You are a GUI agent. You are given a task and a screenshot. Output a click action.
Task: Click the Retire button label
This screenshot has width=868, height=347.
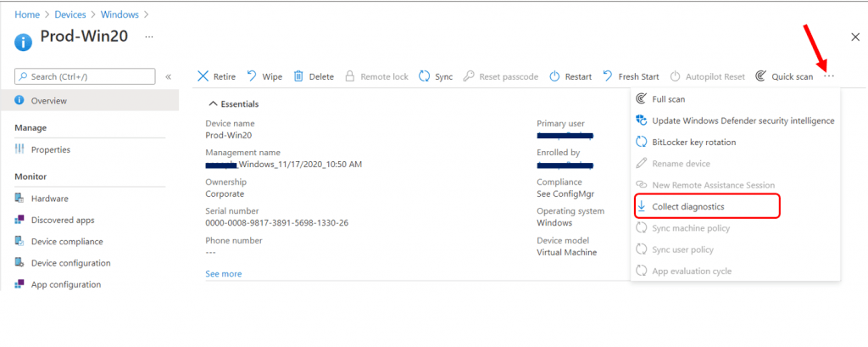pyautogui.click(x=224, y=76)
